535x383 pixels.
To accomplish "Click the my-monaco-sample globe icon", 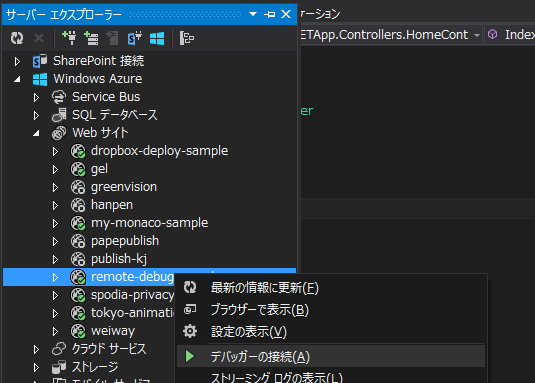I will coord(78,223).
